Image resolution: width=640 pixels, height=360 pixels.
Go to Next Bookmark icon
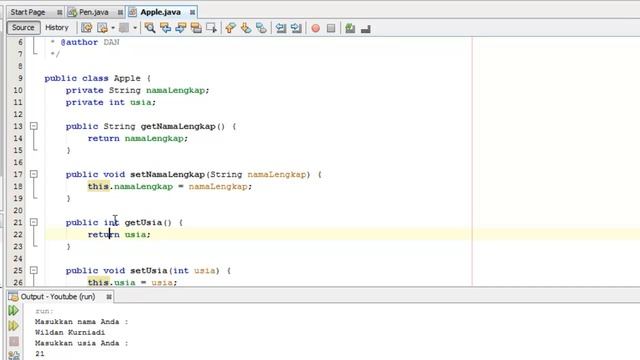pyautogui.click(x=246, y=28)
